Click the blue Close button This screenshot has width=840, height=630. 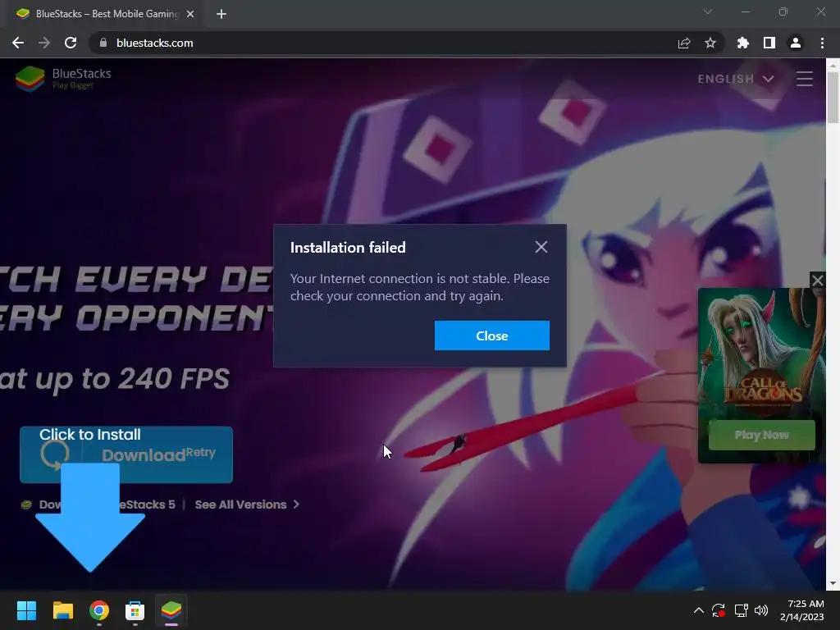492,336
